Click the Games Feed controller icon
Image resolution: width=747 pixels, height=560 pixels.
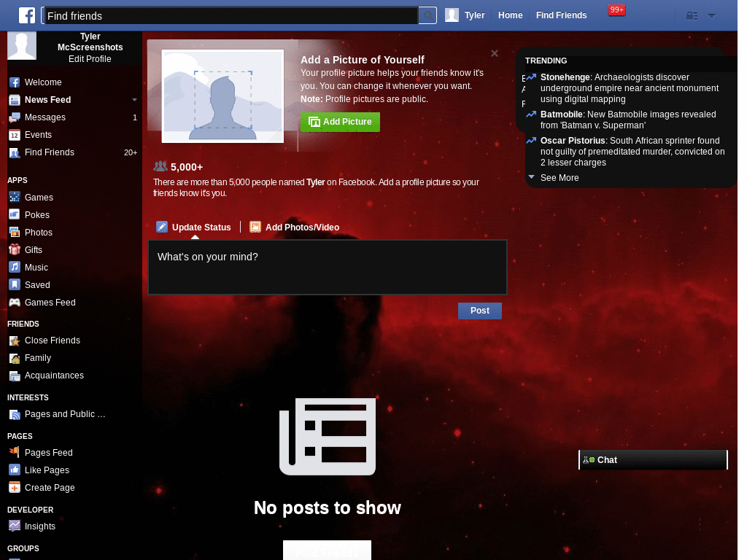(15, 302)
